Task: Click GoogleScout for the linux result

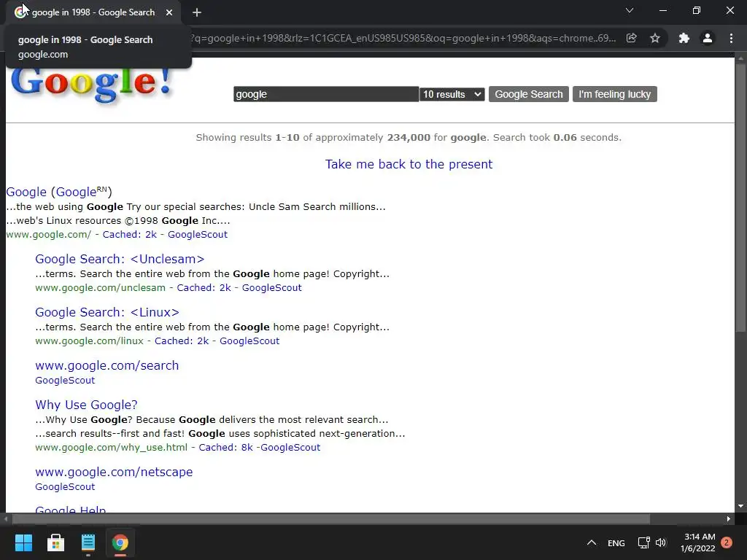Action: (249, 341)
